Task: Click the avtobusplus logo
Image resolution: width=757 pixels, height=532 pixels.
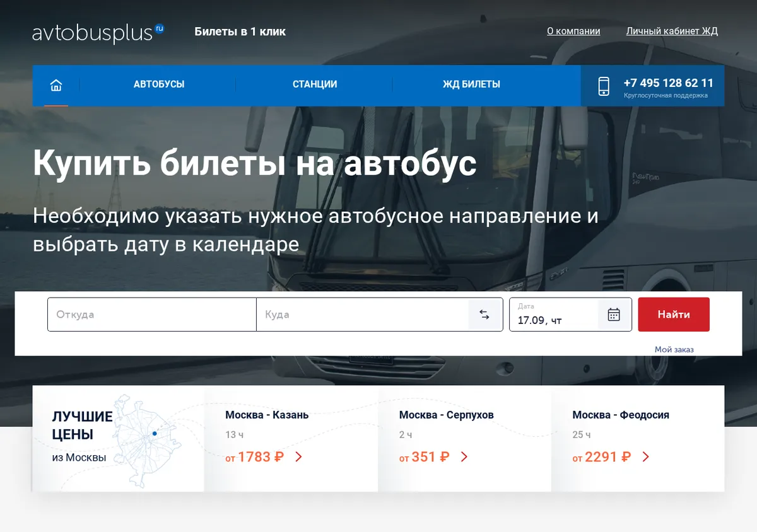Action: point(98,32)
